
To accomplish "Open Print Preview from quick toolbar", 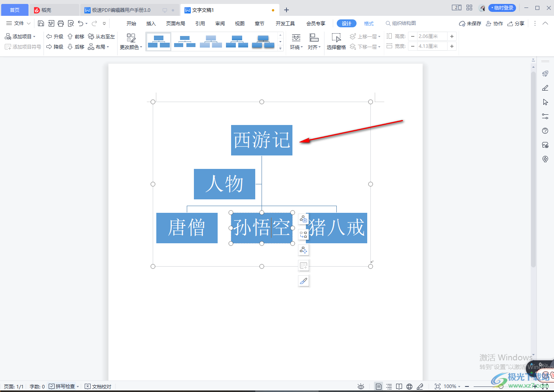I will [71, 23].
